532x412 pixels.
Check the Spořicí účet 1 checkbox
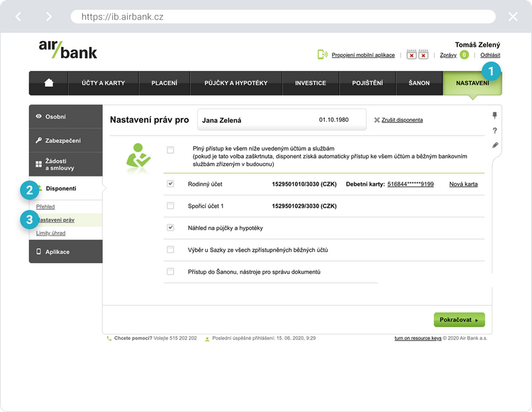[x=170, y=206]
